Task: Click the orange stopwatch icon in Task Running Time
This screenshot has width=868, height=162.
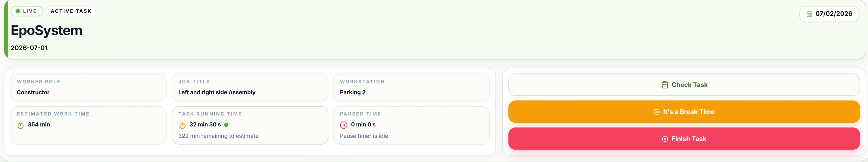Action: pos(182,125)
